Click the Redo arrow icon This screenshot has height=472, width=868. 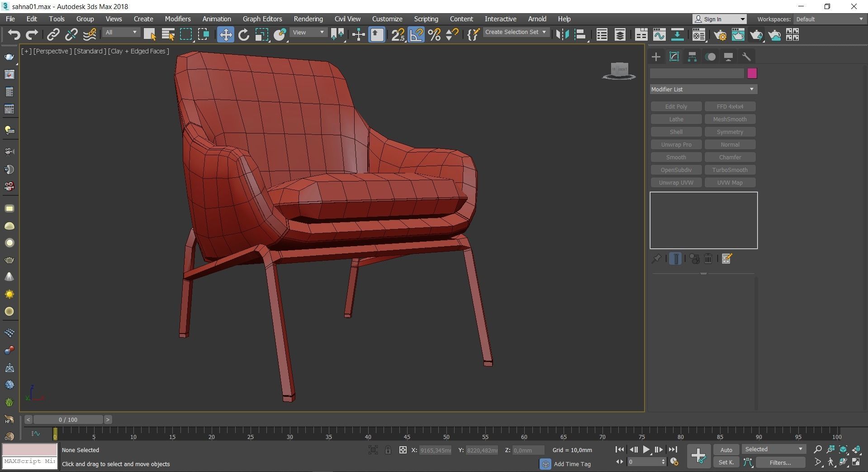click(32, 35)
